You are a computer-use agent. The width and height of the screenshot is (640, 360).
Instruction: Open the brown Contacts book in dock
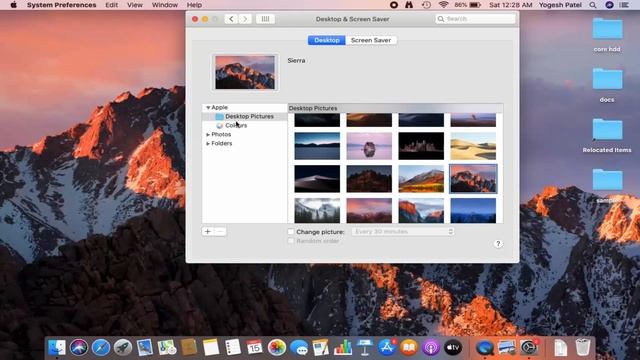(189, 347)
